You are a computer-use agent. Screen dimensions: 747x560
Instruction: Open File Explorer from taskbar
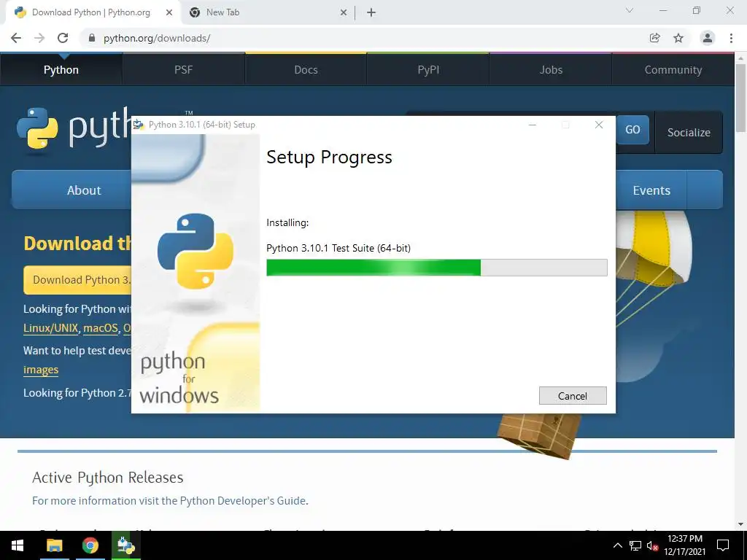[x=54, y=545]
